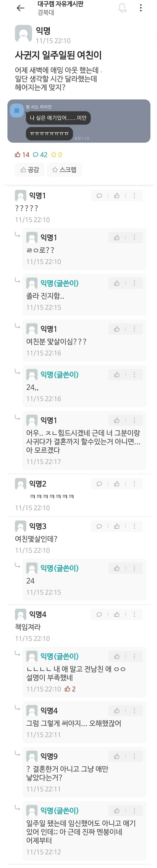Viewport: 157px width, 868px height.
Task: Open the 대구캠 자유게시판 board title
Action: 60,4
